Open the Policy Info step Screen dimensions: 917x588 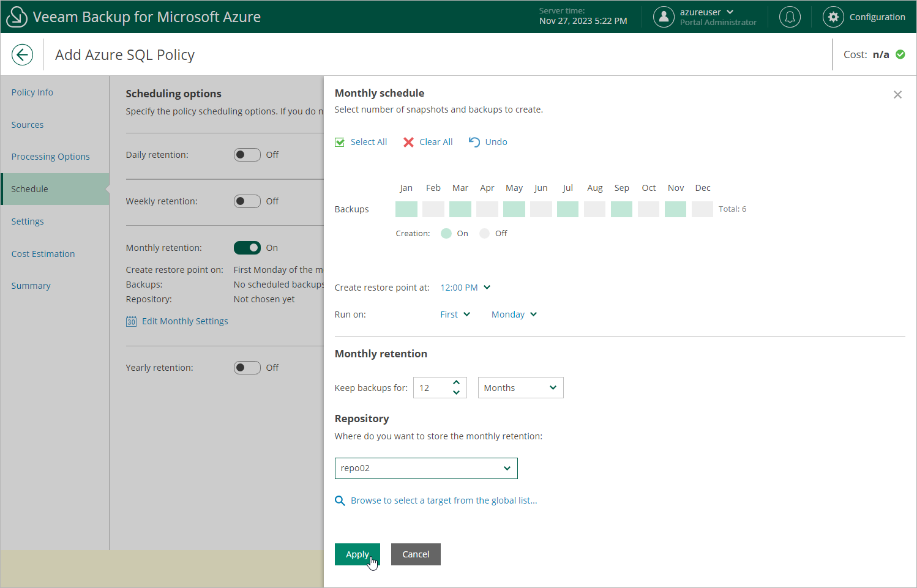[32, 92]
